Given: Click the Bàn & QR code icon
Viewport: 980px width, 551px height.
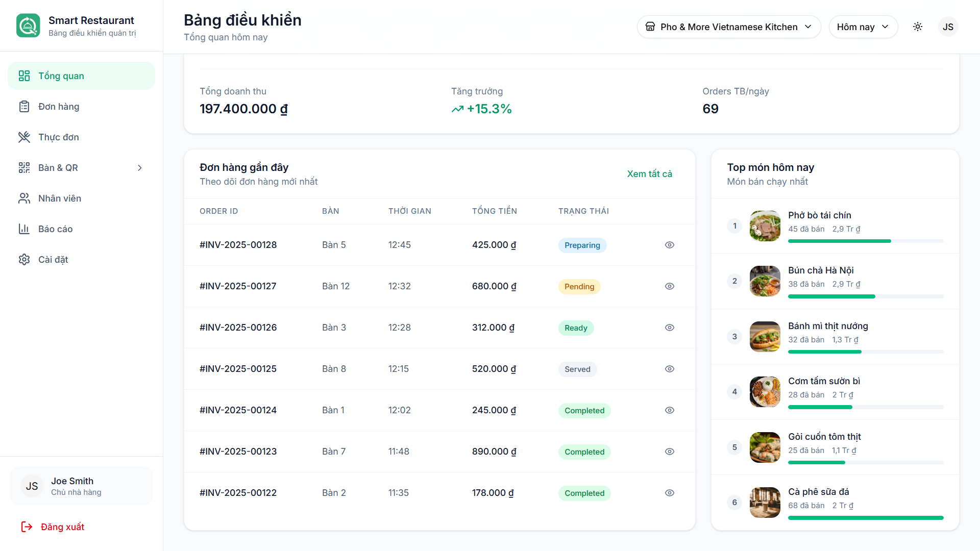Looking at the screenshot, I should point(24,167).
